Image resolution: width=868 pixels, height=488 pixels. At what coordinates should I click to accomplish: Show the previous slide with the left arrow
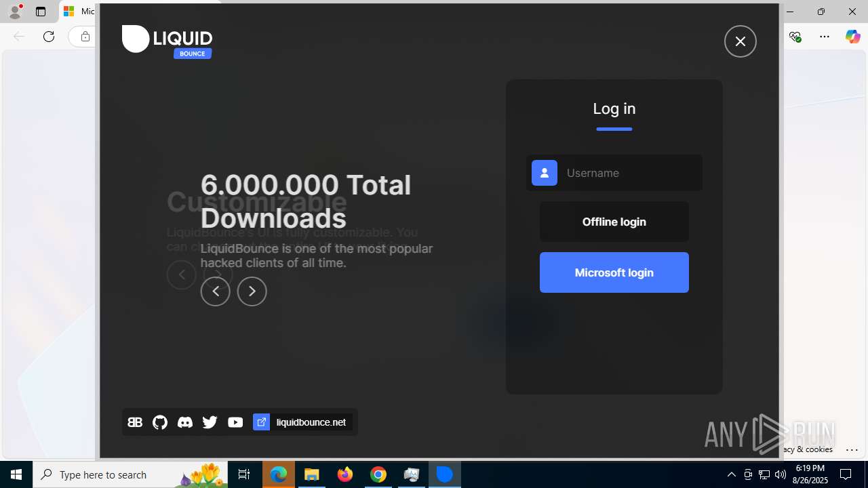[x=215, y=291]
